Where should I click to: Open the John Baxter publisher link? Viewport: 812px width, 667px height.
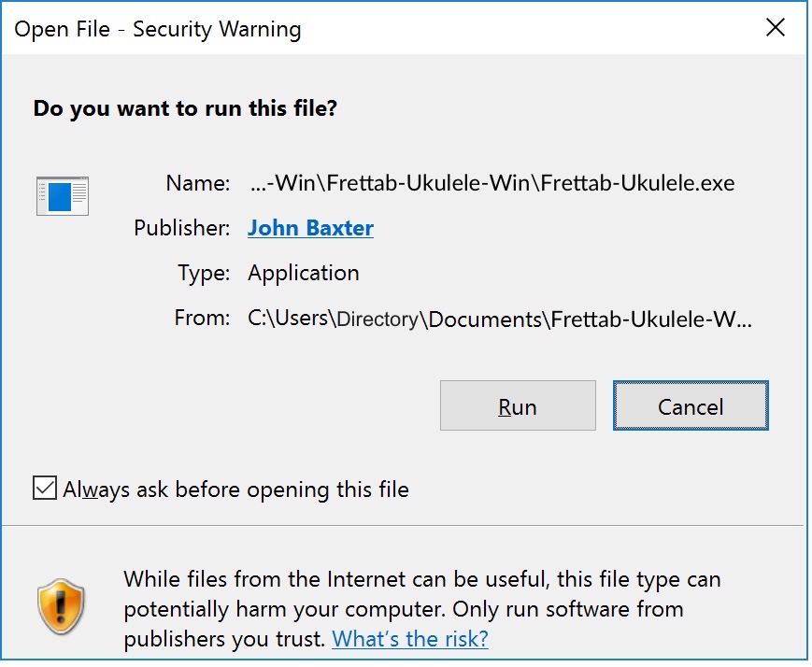click(310, 228)
